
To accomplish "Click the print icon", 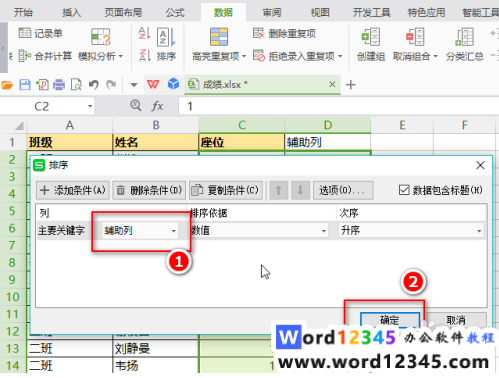I will point(59,85).
